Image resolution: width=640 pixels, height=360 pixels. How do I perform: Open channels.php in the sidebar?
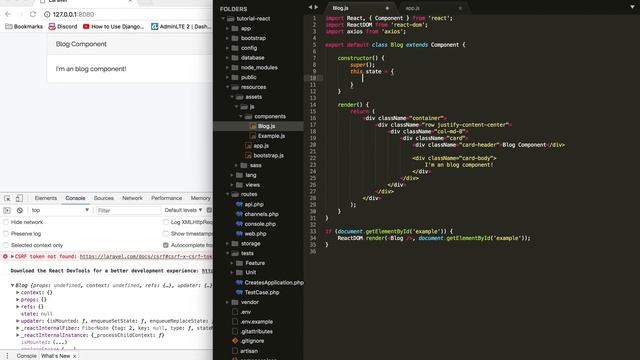point(261,214)
